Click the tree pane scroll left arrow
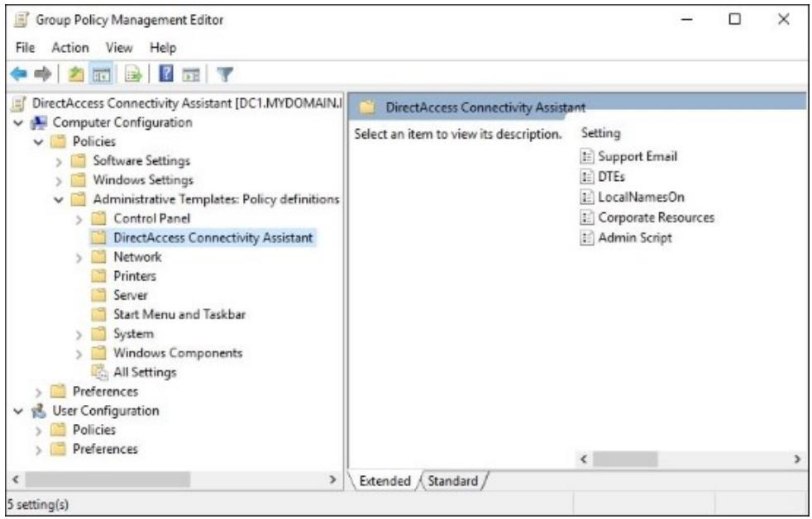The height and width of the screenshot is (519, 812). point(16,479)
